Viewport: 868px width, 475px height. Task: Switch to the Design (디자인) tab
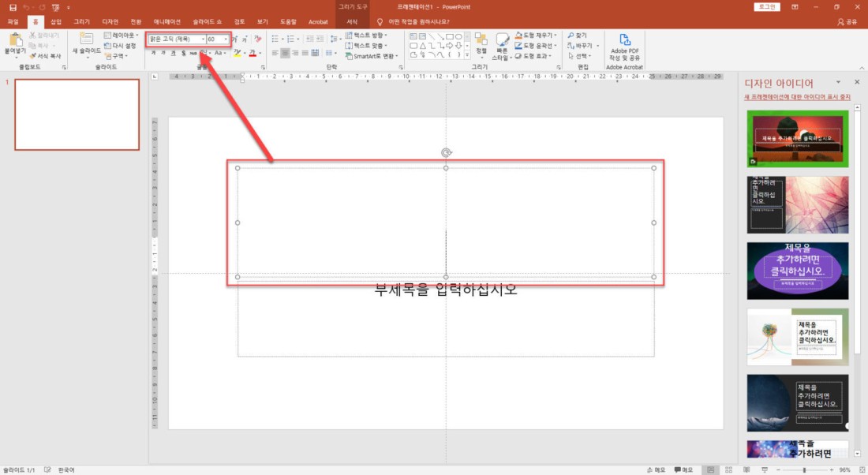click(110, 21)
